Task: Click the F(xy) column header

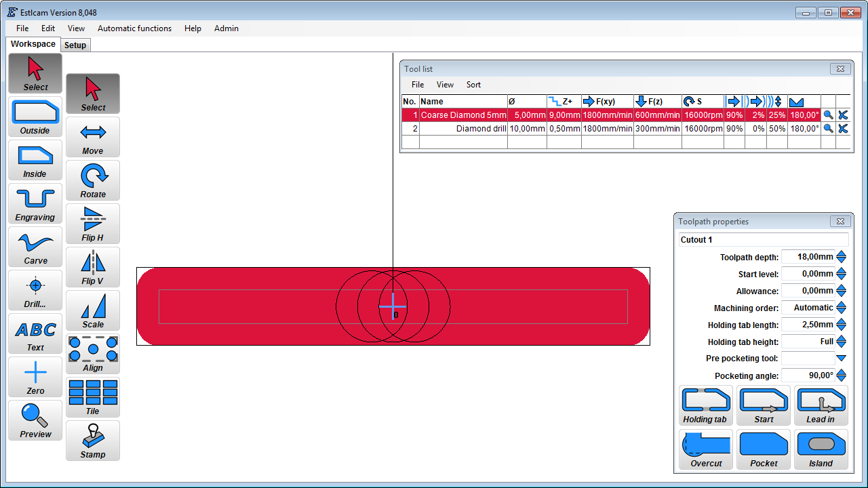Action: (607, 102)
